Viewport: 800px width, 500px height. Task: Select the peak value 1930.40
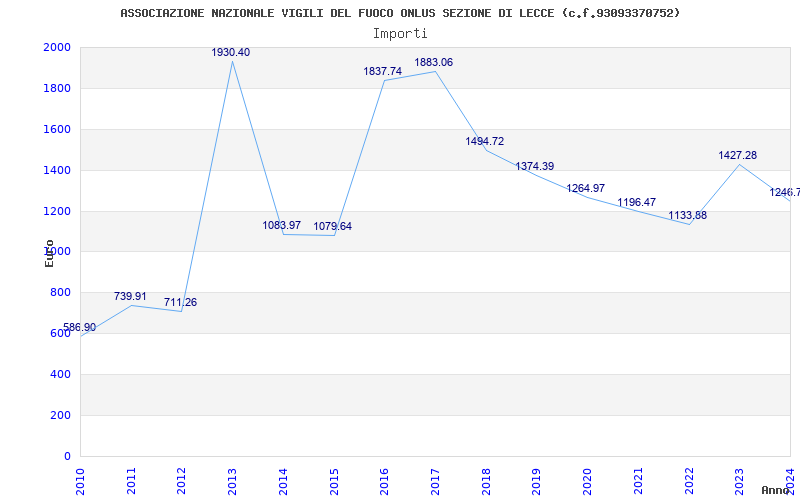coord(231,53)
